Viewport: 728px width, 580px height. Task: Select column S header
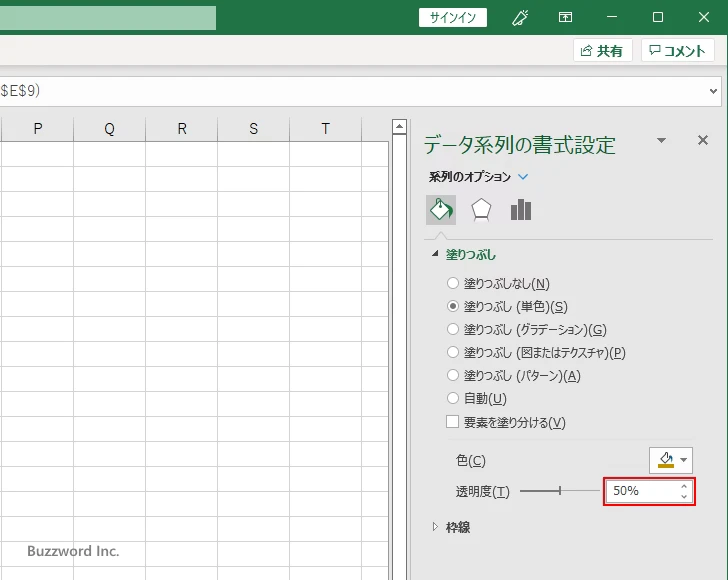[x=254, y=129]
